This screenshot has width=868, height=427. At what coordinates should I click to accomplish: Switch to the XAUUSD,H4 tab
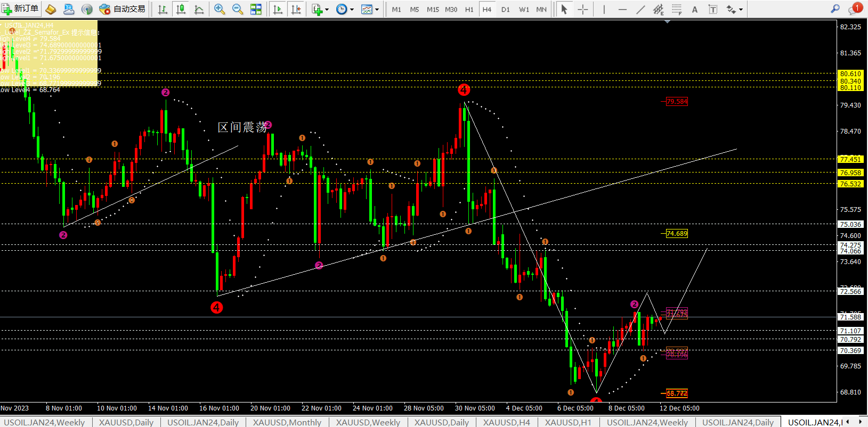tap(506, 422)
